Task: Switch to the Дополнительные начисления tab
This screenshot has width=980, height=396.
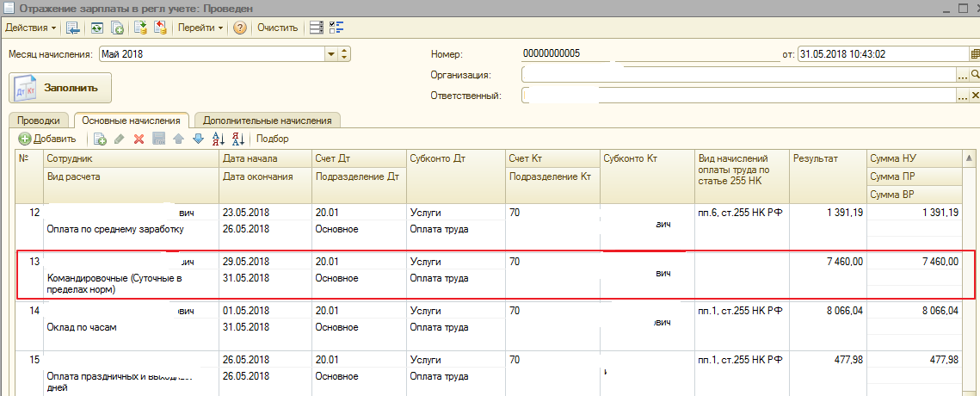Action: pos(268,121)
